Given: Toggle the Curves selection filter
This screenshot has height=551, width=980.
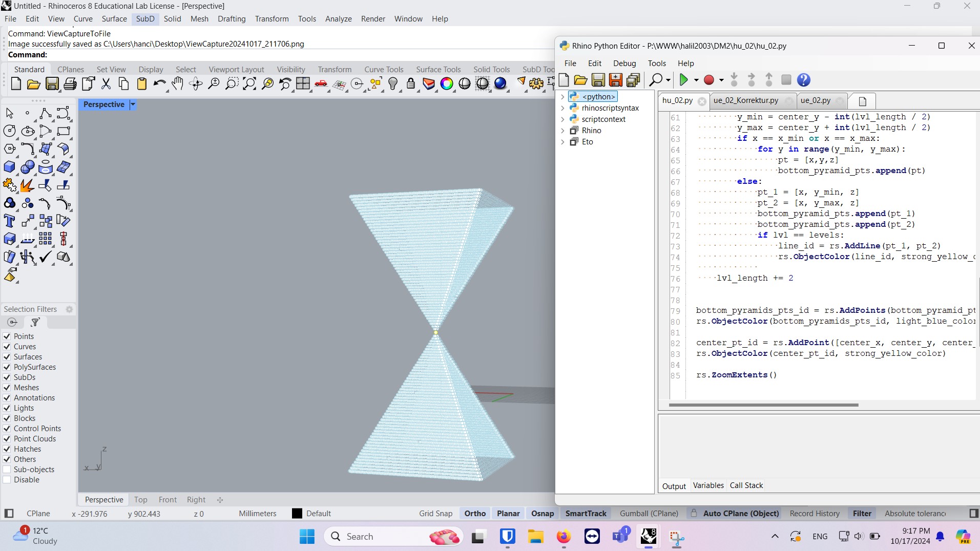Looking at the screenshot, I should pos(7,347).
